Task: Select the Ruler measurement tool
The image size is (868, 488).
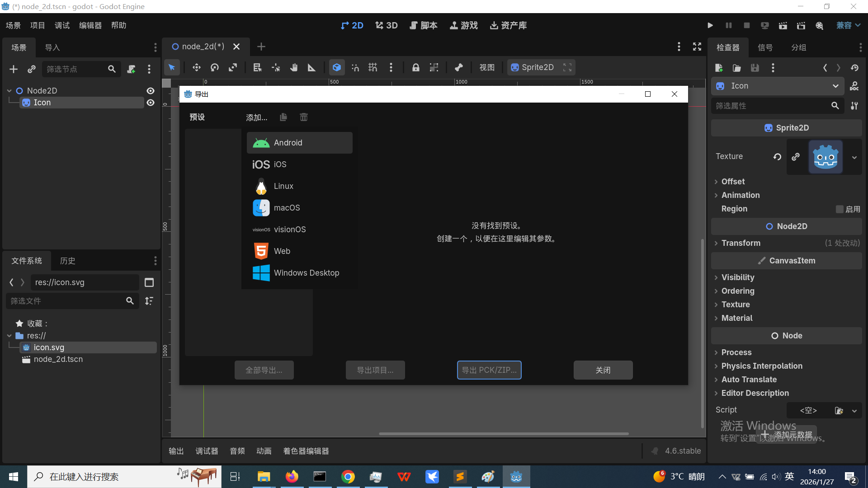Action: (311, 68)
